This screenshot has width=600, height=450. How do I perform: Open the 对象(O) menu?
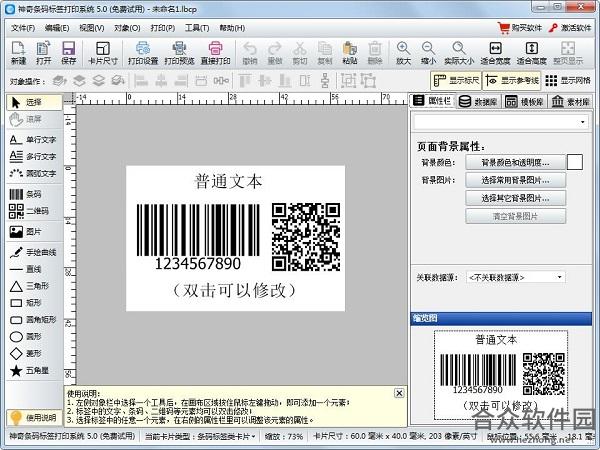tap(127, 28)
